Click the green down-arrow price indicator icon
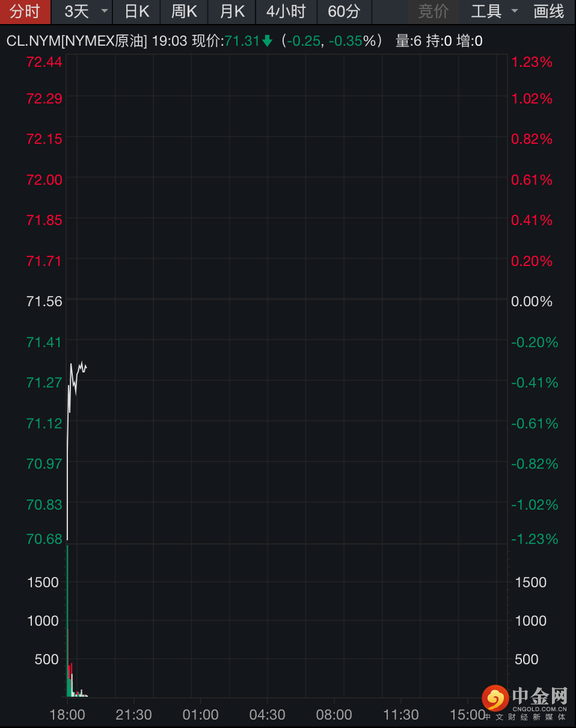The image size is (576, 728). [x=268, y=41]
